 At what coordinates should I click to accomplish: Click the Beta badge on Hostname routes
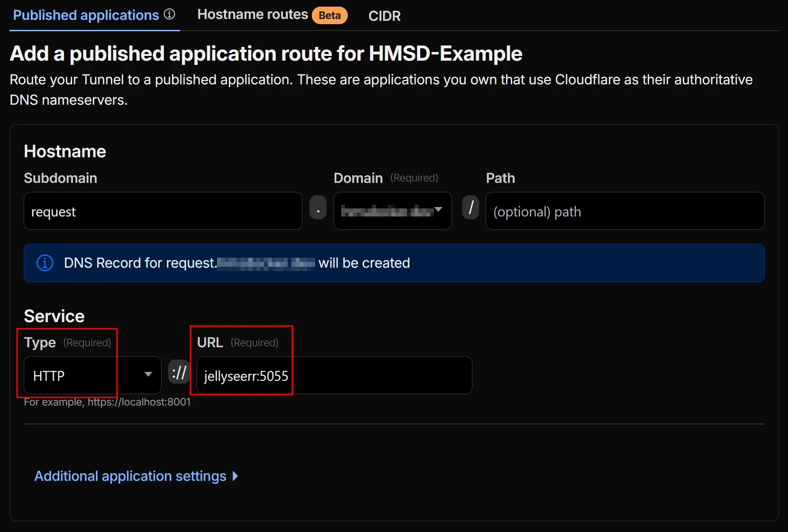click(x=330, y=15)
